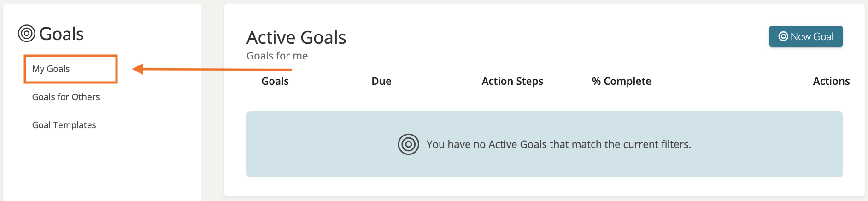
Task: Click the no Active Goals message text
Action: 558,145
